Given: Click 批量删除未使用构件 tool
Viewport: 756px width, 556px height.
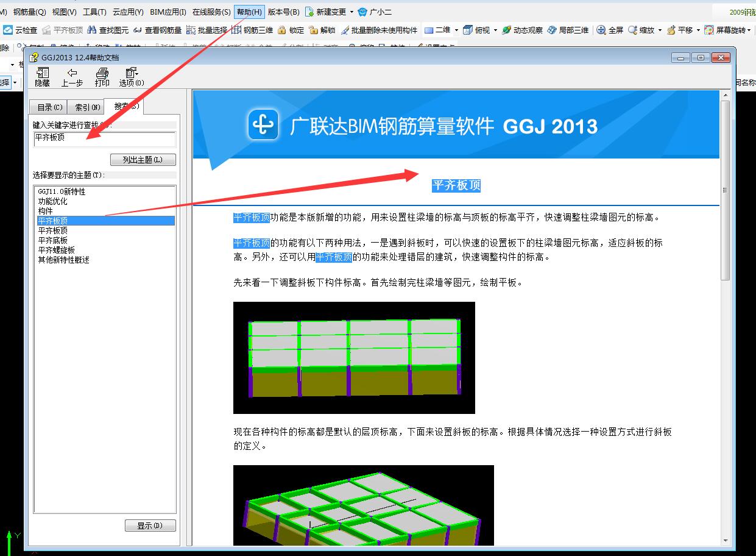Looking at the screenshot, I should (x=379, y=30).
